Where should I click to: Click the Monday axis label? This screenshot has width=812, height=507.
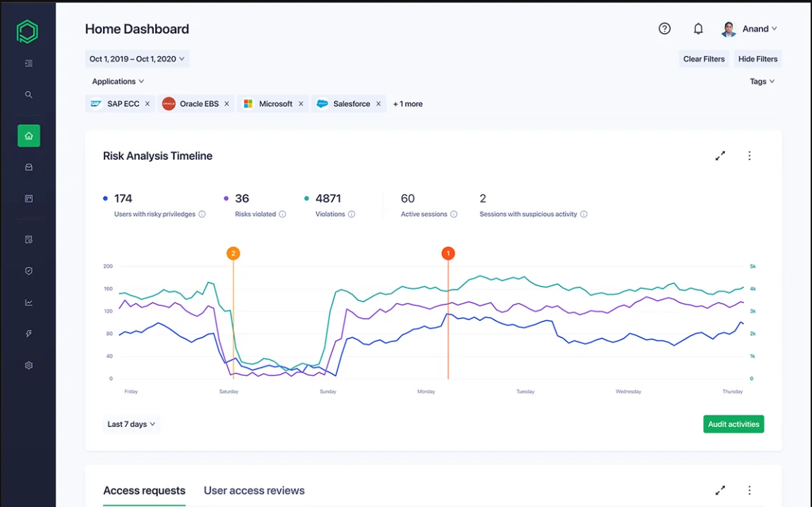click(426, 391)
